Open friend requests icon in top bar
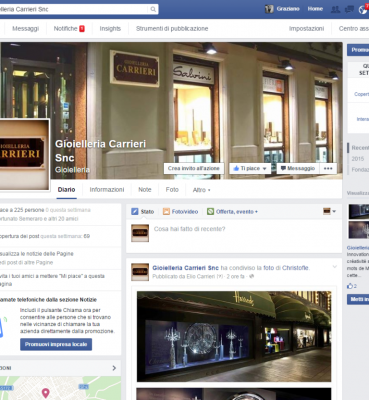The image size is (369, 400). click(x=335, y=9)
